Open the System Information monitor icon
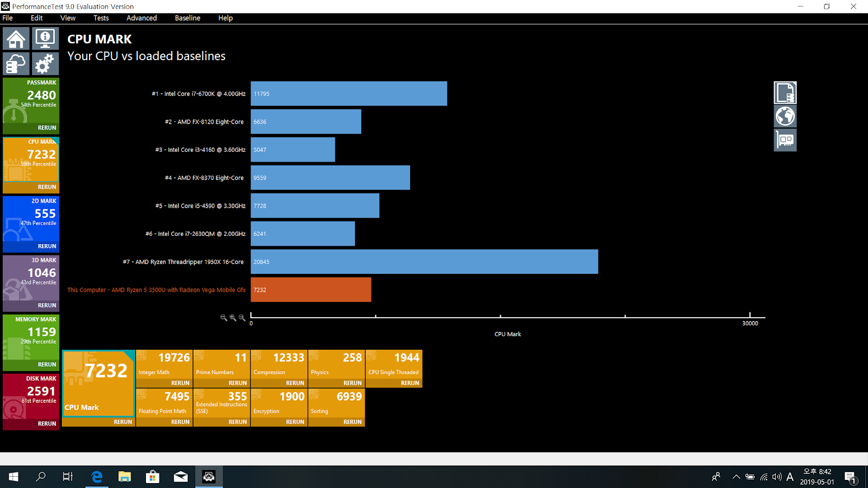868x488 pixels. pyautogui.click(x=45, y=38)
